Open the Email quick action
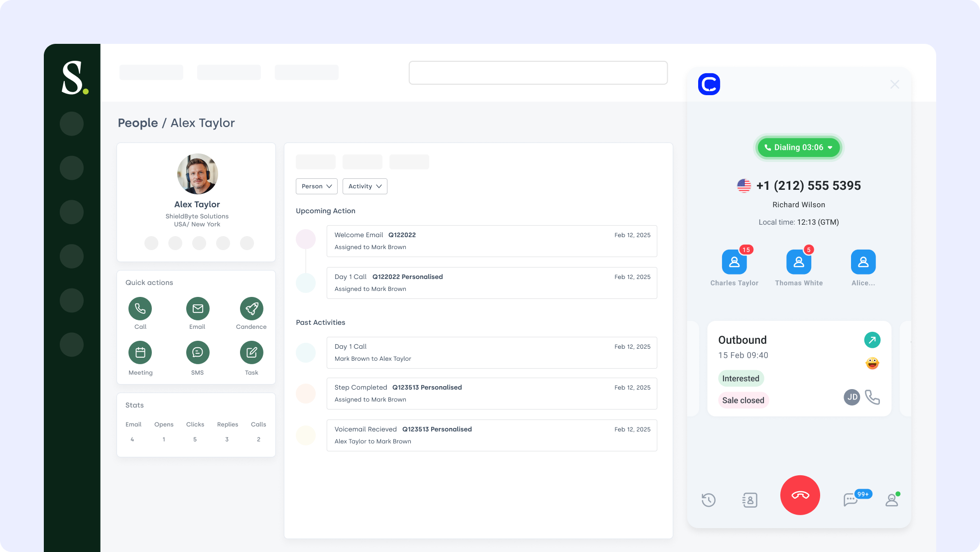This screenshot has width=980, height=552. pyautogui.click(x=198, y=309)
